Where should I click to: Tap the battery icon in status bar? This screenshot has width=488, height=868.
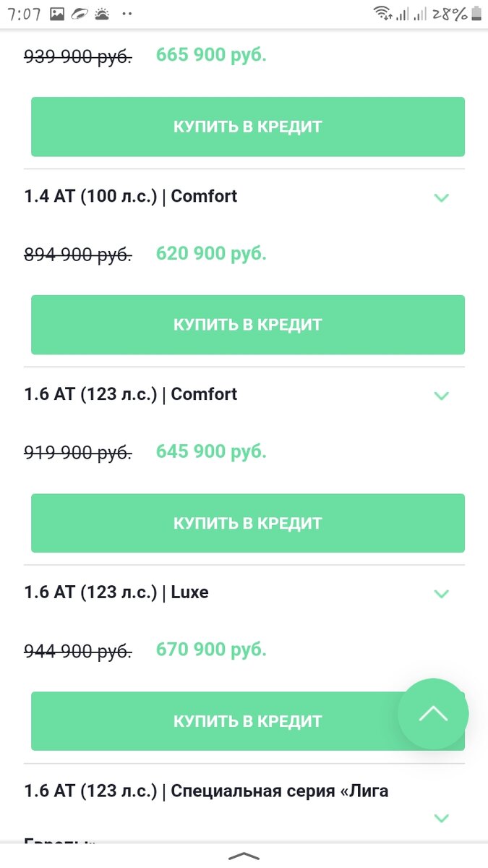(x=476, y=13)
